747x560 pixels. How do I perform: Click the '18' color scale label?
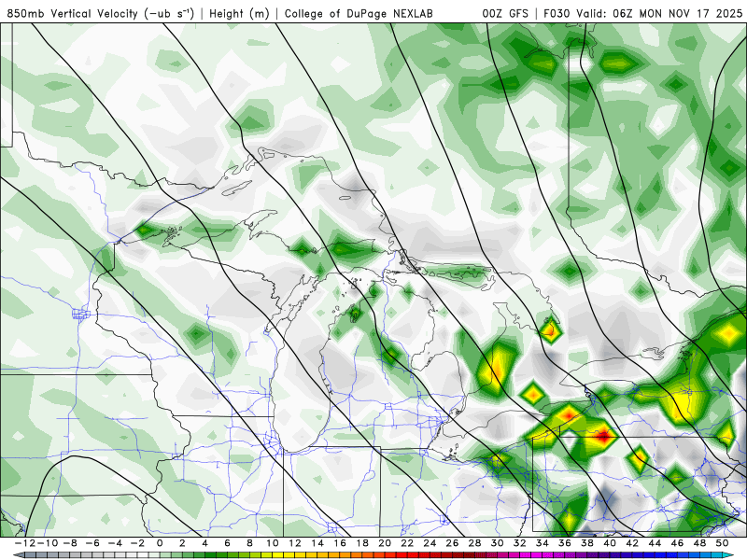(362, 543)
